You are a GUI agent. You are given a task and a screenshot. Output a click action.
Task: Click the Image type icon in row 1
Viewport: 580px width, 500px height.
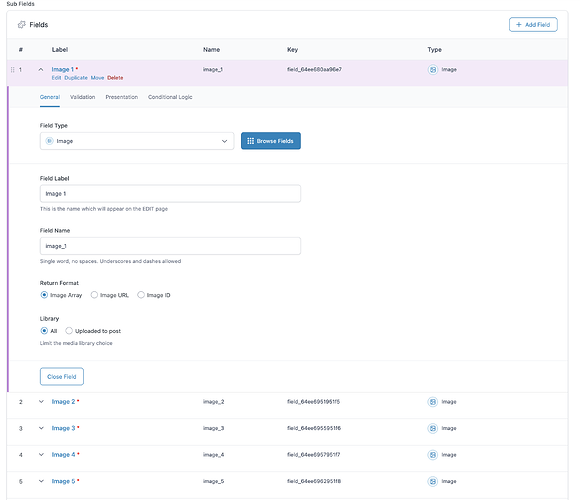click(x=433, y=70)
